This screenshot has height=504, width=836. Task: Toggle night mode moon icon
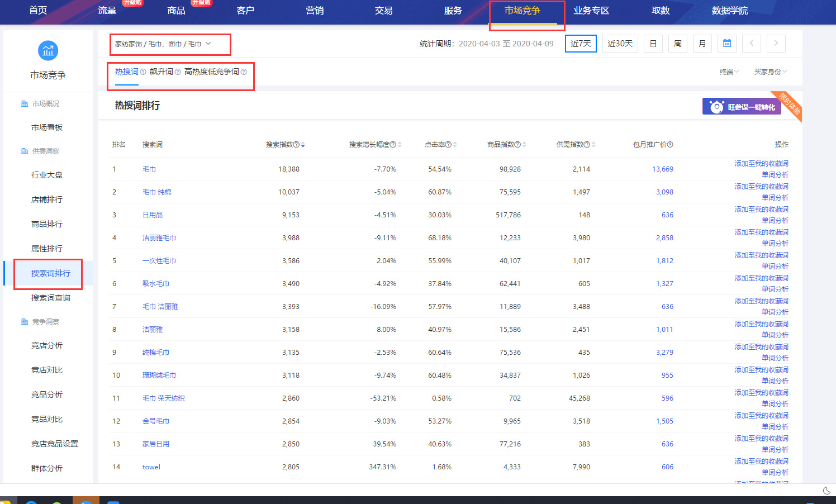pyautogui.click(x=827, y=491)
